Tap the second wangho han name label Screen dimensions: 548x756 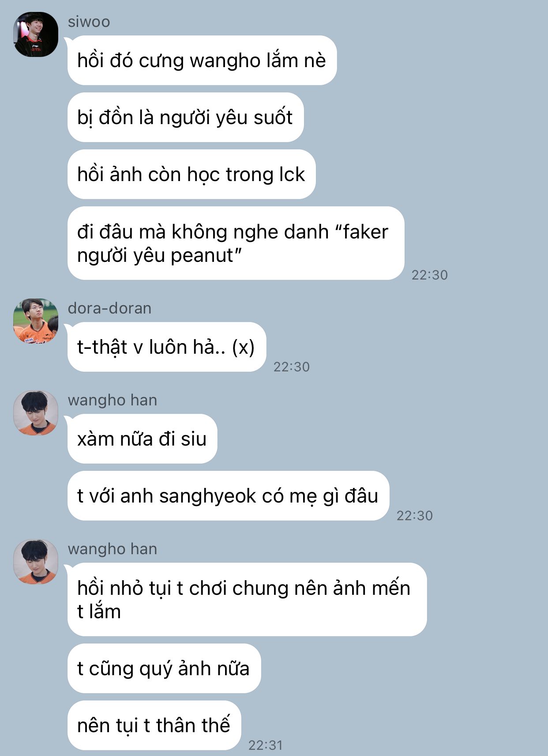pyautogui.click(x=113, y=549)
